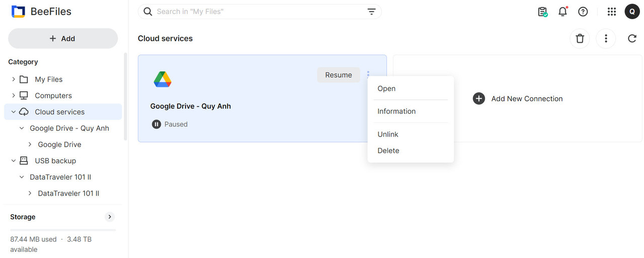Click the 87.44 MB used text
This screenshot has height=258, width=644.
[x=33, y=239]
